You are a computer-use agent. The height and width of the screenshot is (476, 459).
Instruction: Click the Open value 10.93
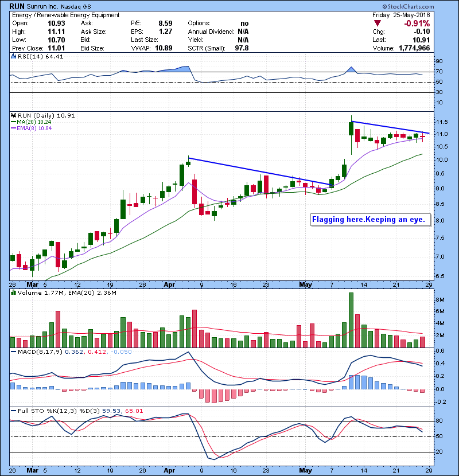pos(56,24)
